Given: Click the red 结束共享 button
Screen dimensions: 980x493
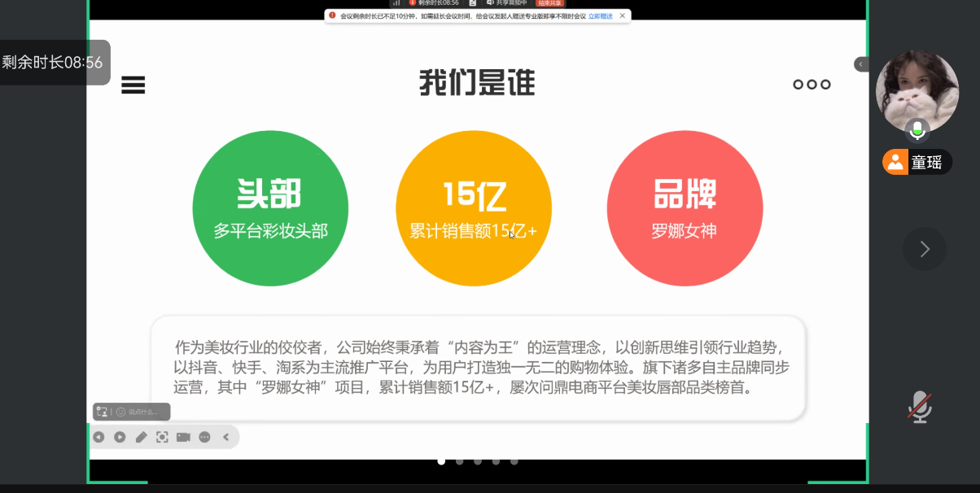Looking at the screenshot, I should pyautogui.click(x=550, y=3).
